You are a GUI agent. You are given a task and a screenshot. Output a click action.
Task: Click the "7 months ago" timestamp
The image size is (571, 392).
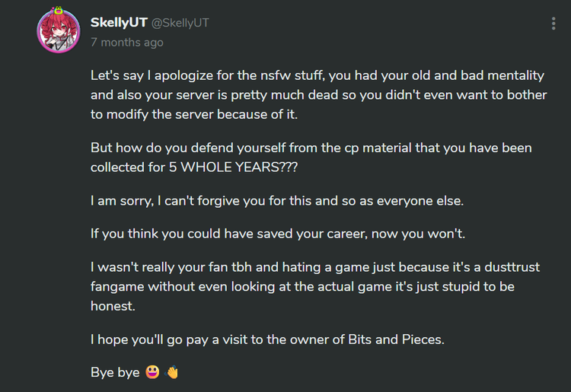[126, 43]
